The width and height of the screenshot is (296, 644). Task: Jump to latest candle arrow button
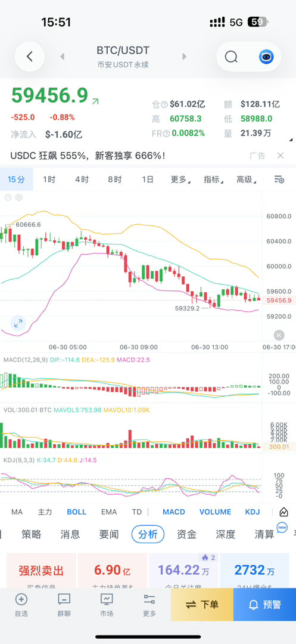point(279,335)
